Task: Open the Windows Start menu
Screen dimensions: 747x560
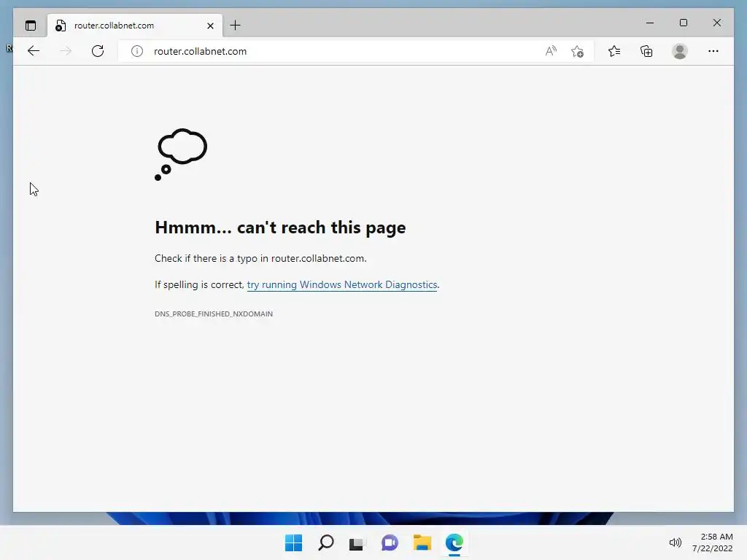Action: point(293,542)
